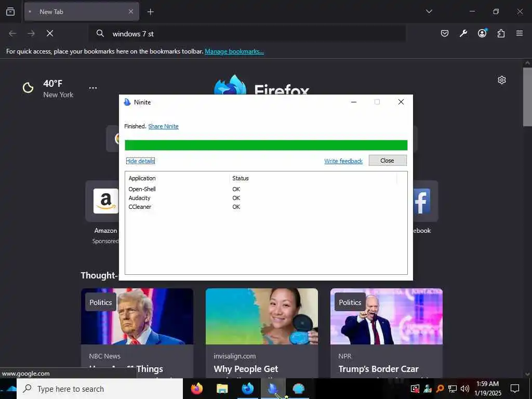Open the Firefox View icon in the tab bar

click(10, 11)
